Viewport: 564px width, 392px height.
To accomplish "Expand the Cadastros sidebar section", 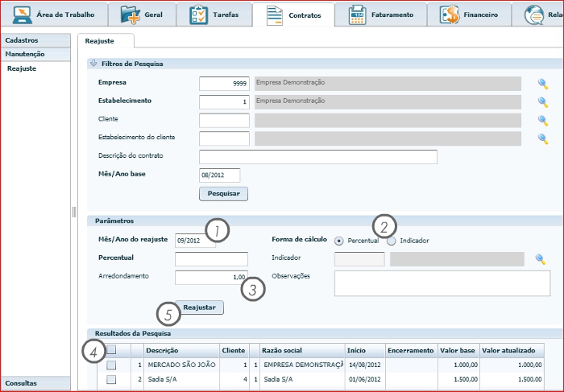I will pos(35,40).
